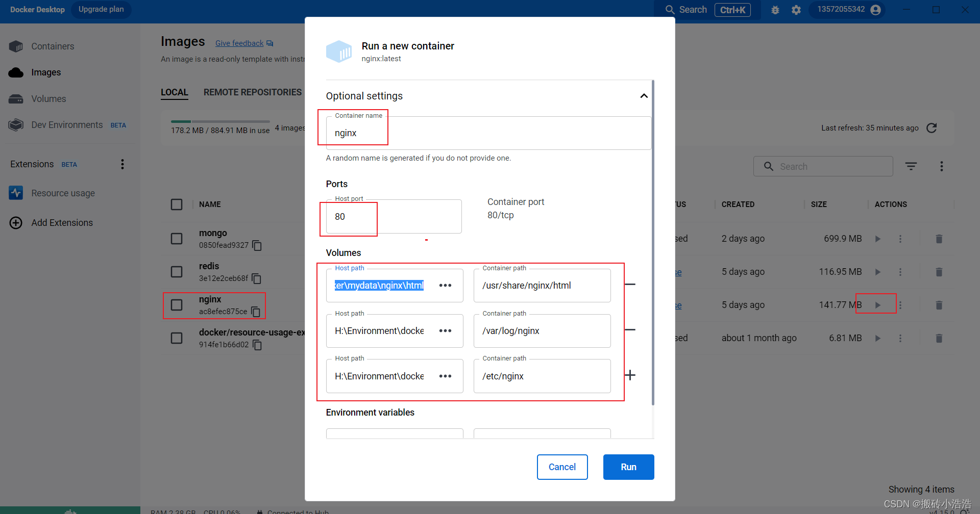Click the dialog vertical scrollbar

tap(653, 242)
